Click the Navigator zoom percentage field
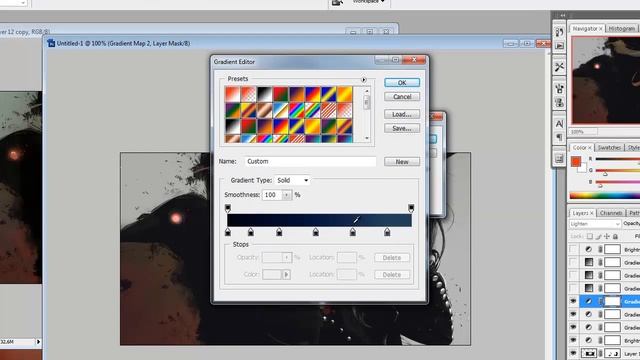This screenshot has width=640, height=360. coord(584,132)
